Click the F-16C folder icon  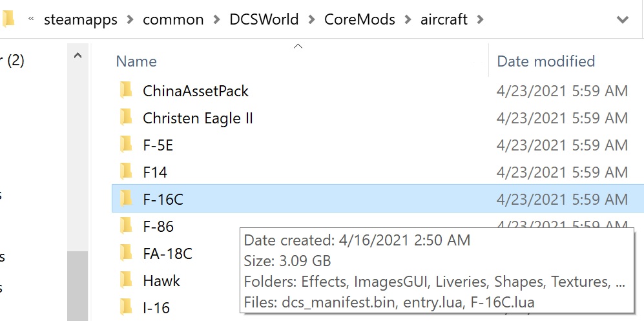point(126,199)
